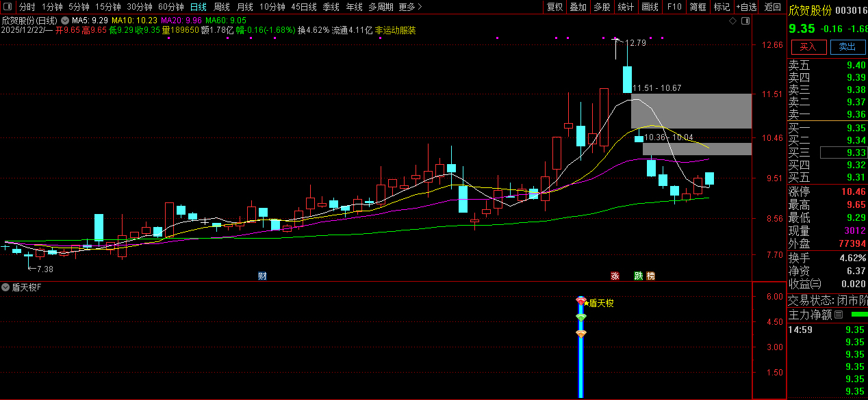Click the 跌 marker icon below chart

point(639,276)
